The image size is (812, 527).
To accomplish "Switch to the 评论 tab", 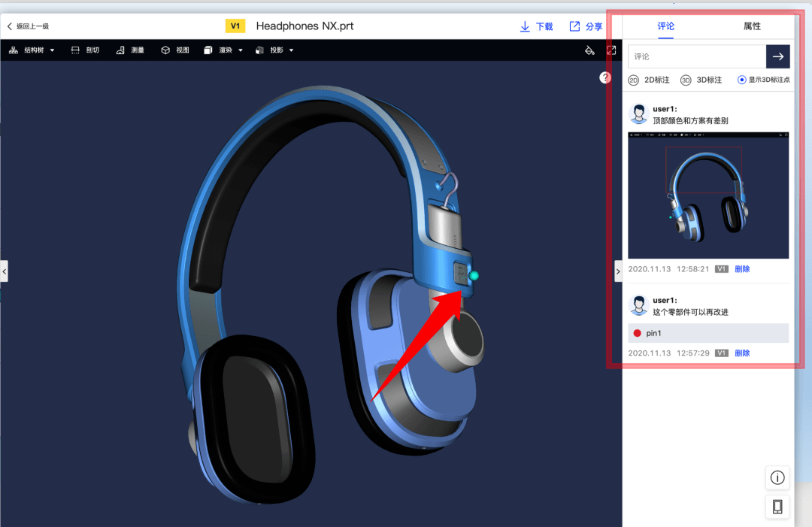I will pos(665,26).
